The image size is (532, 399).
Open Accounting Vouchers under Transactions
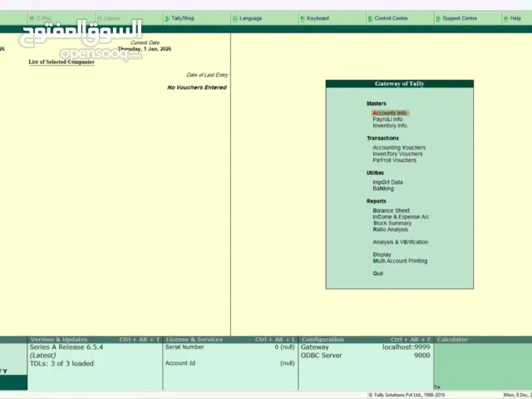pos(399,148)
